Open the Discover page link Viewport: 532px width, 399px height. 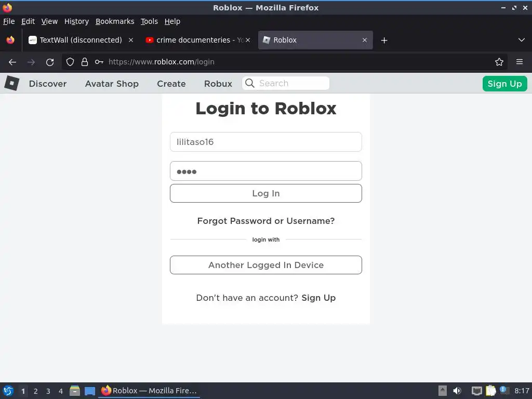click(x=48, y=84)
